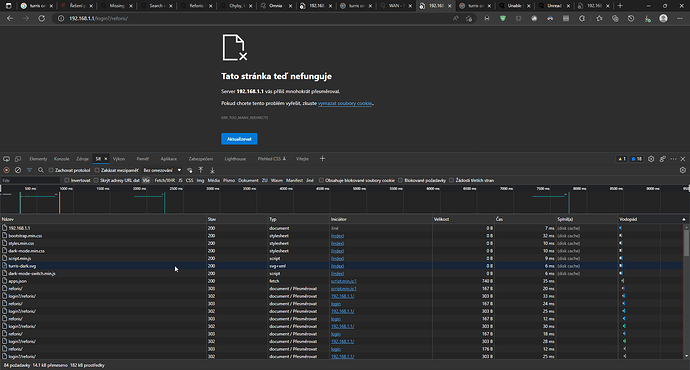Switch to the Zdroje DevTools tab

[x=82, y=159]
